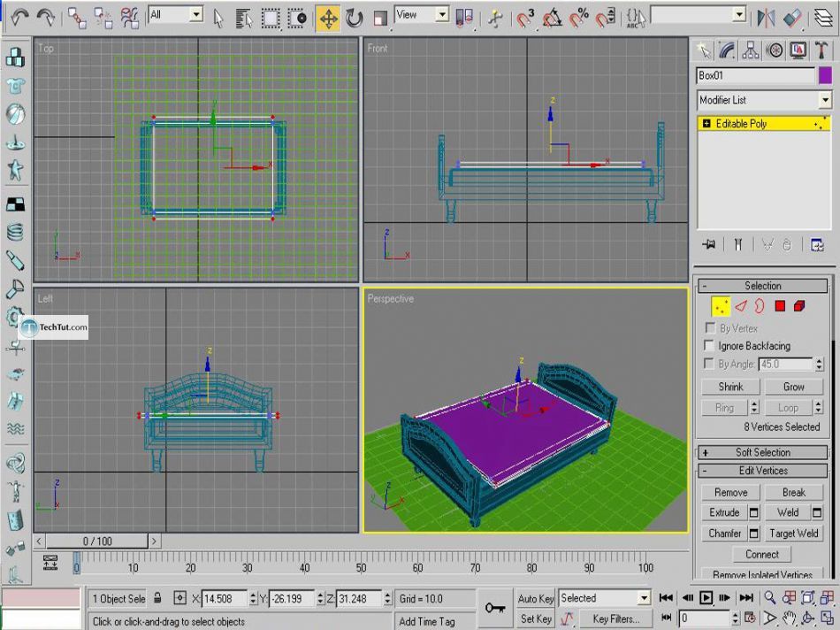Screen dimensions: 840x630
Task: Select Polygon sub-object level icon
Action: [x=780, y=306]
